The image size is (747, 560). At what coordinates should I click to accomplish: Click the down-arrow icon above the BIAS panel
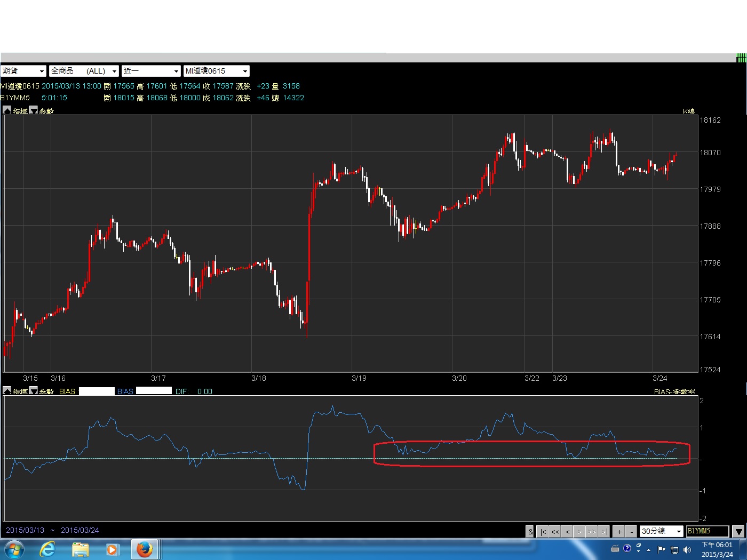pos(34,390)
